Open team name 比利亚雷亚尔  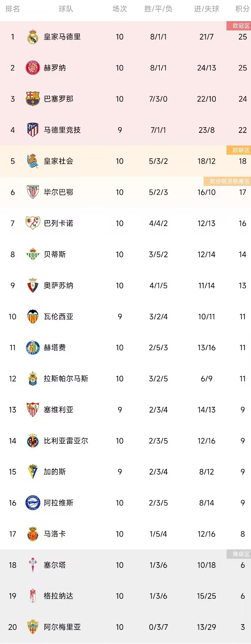66,441
